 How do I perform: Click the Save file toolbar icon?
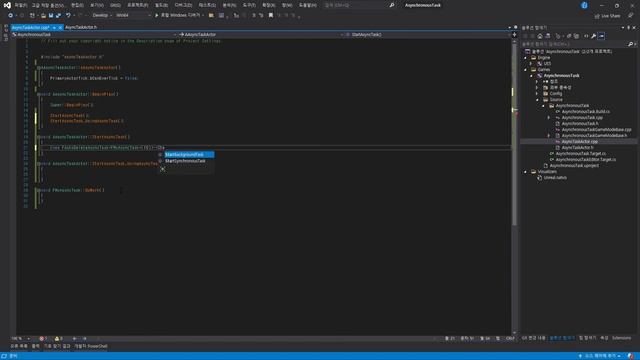click(x=51, y=15)
